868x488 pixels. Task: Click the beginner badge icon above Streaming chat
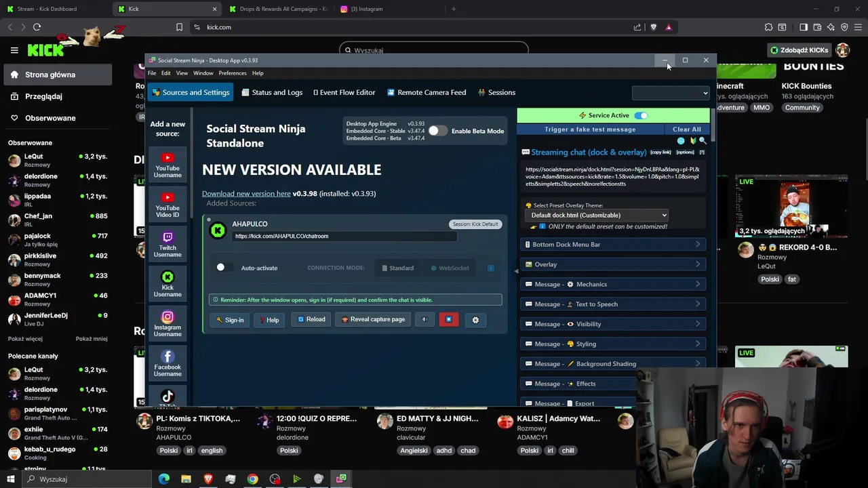(692, 141)
